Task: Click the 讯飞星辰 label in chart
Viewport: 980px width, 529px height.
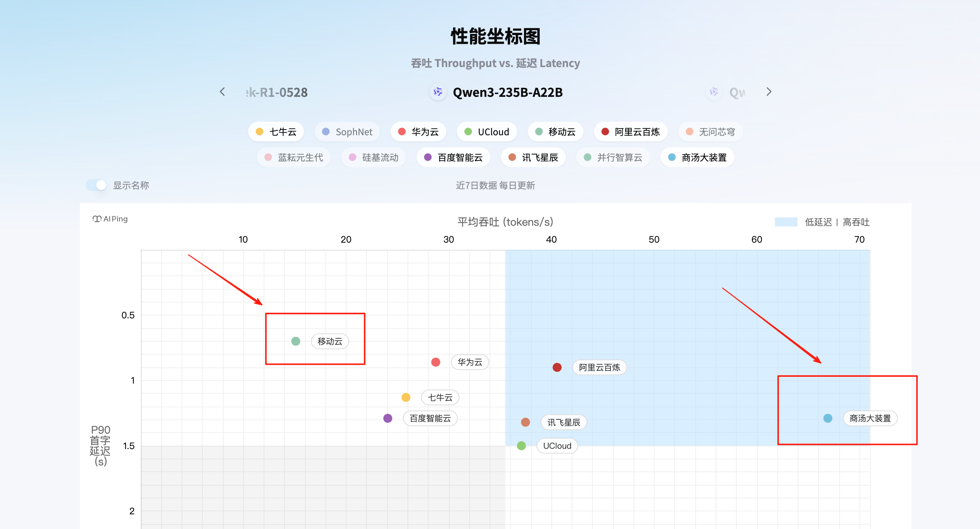Action: pos(563,422)
